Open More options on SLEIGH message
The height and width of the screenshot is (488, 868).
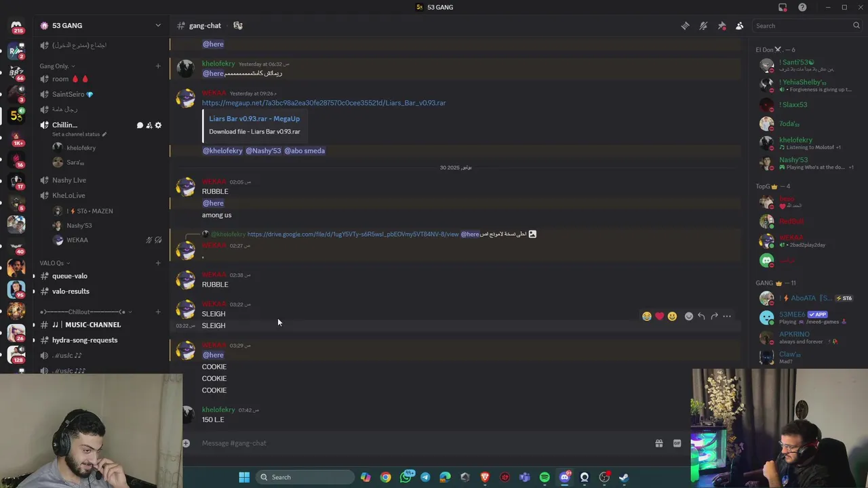[x=727, y=317]
